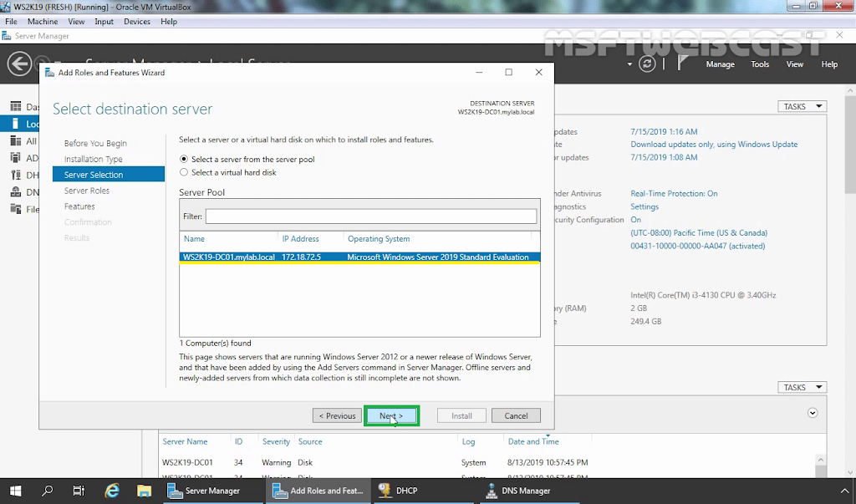Click the Server Manager back arrow button
Viewport: 856px width, 504px height.
(x=19, y=64)
